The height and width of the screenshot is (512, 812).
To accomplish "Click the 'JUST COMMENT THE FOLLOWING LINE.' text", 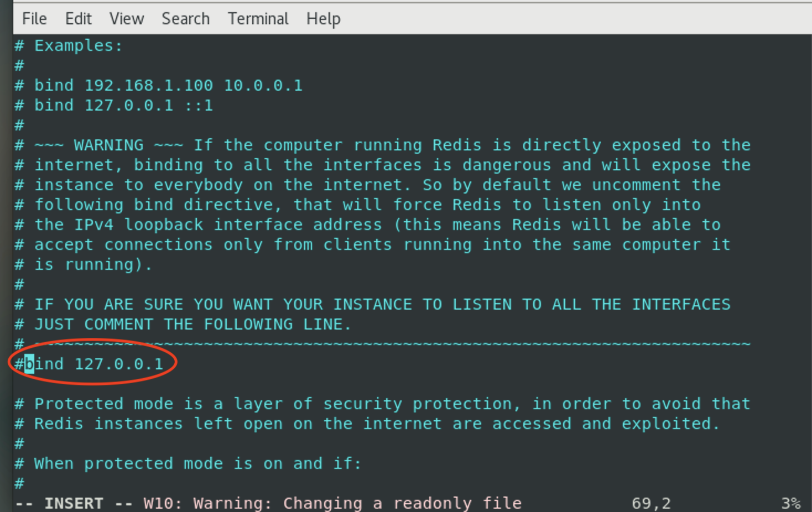I will pos(193,324).
